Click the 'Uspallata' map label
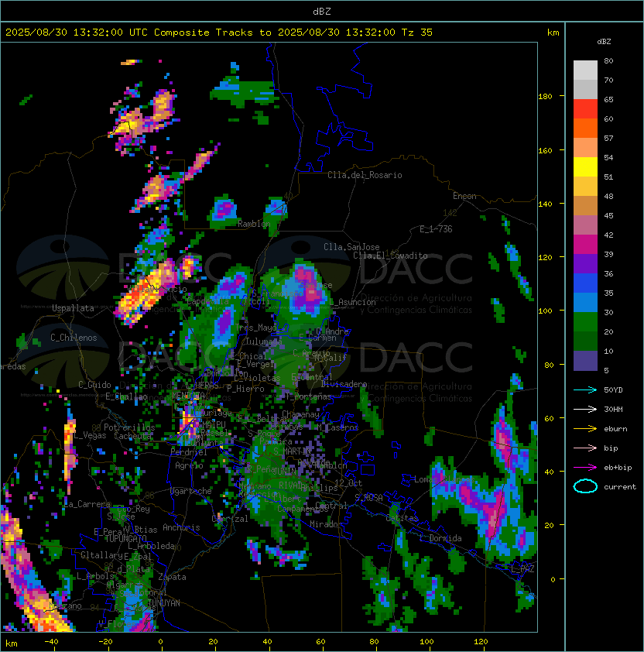 coord(73,308)
